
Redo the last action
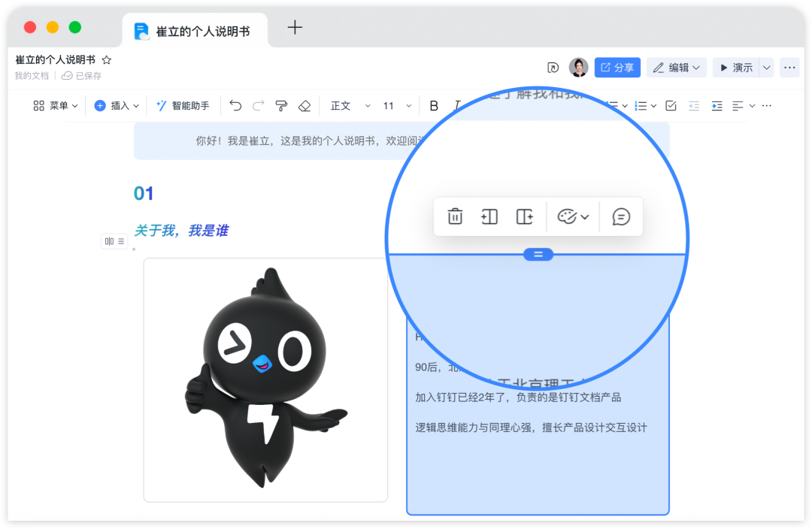[258, 106]
